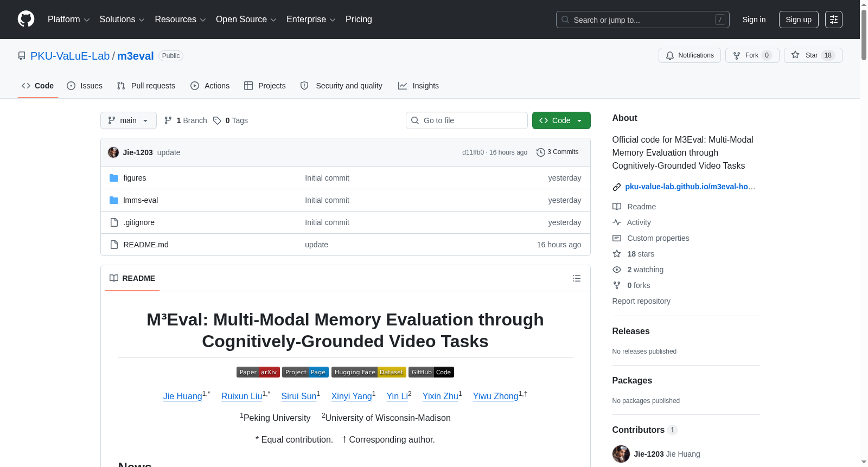Click the Paper arXiv badge

click(x=258, y=372)
